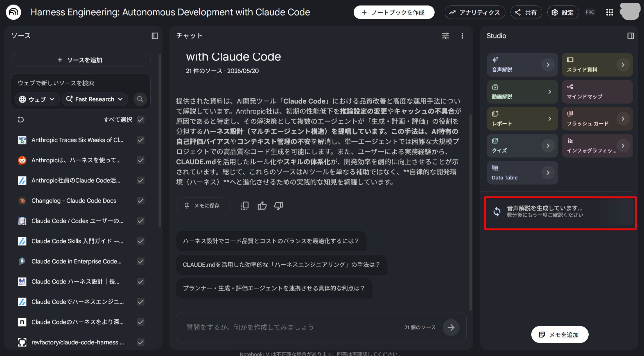Expand クイズ options chevron
Screen dimensions: 644x356
(x=548, y=146)
